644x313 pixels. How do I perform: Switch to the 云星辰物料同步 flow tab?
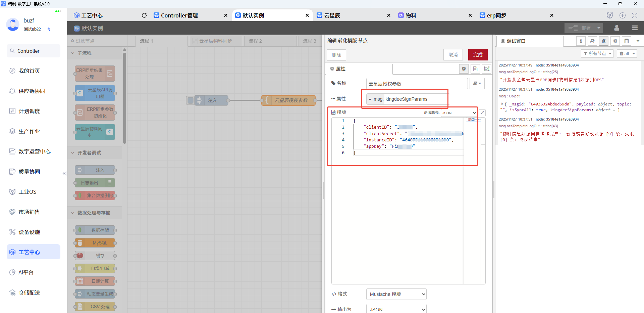216,41
